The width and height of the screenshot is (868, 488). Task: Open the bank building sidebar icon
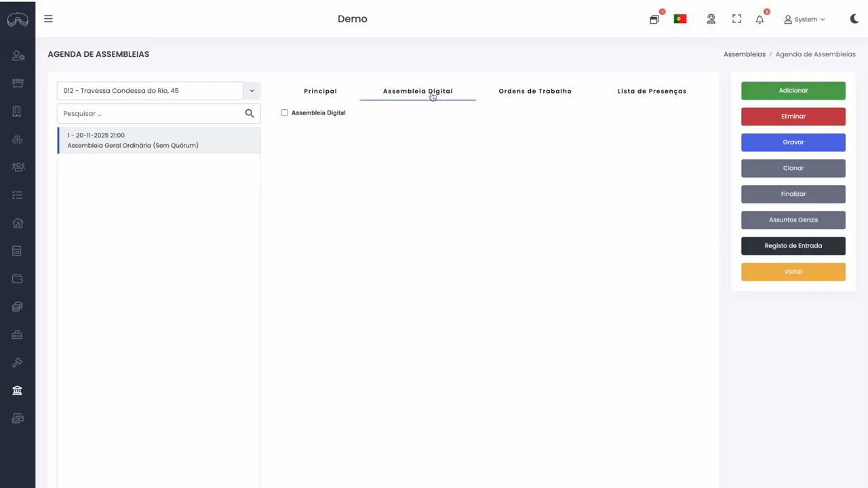coord(18,390)
